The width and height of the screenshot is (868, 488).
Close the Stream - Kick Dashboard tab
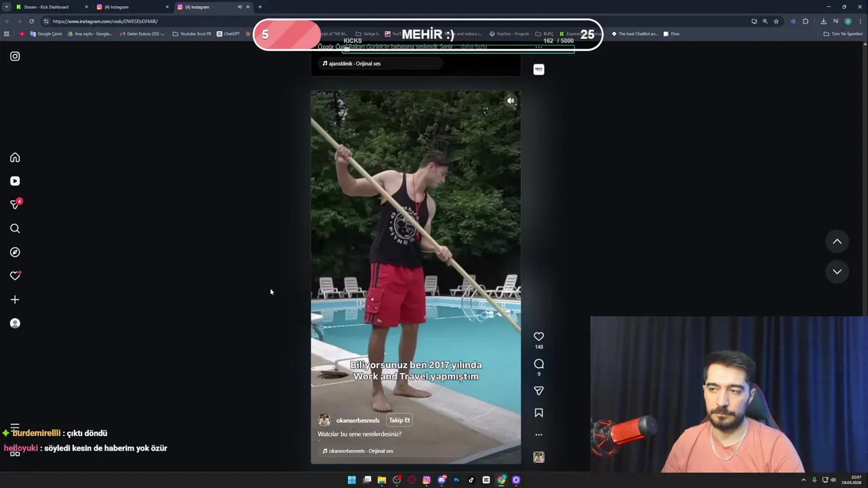[86, 7]
